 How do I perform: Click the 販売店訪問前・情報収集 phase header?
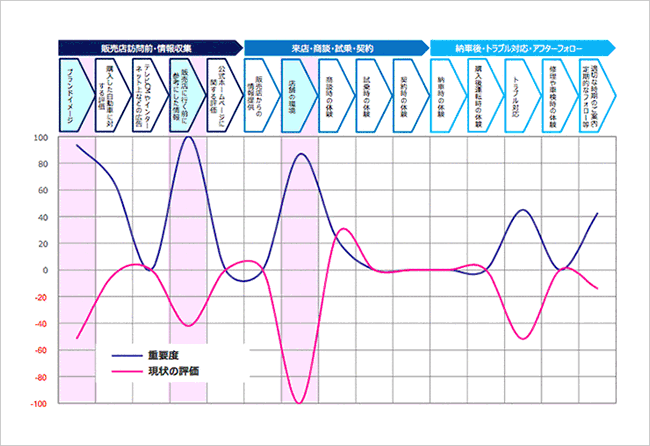pos(148,47)
